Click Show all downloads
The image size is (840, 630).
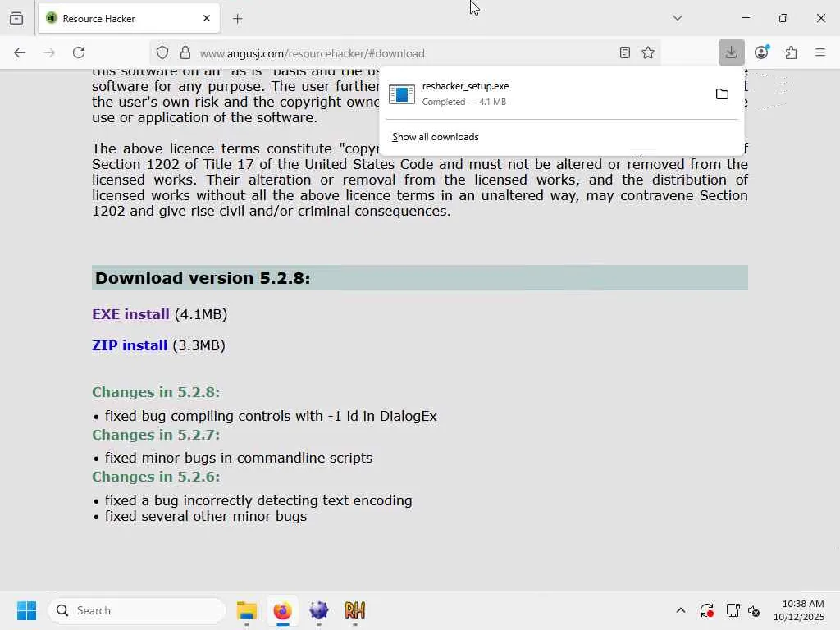(435, 137)
